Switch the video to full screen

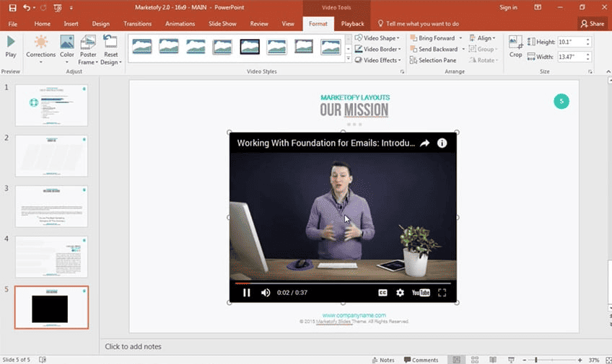pyautogui.click(x=442, y=293)
